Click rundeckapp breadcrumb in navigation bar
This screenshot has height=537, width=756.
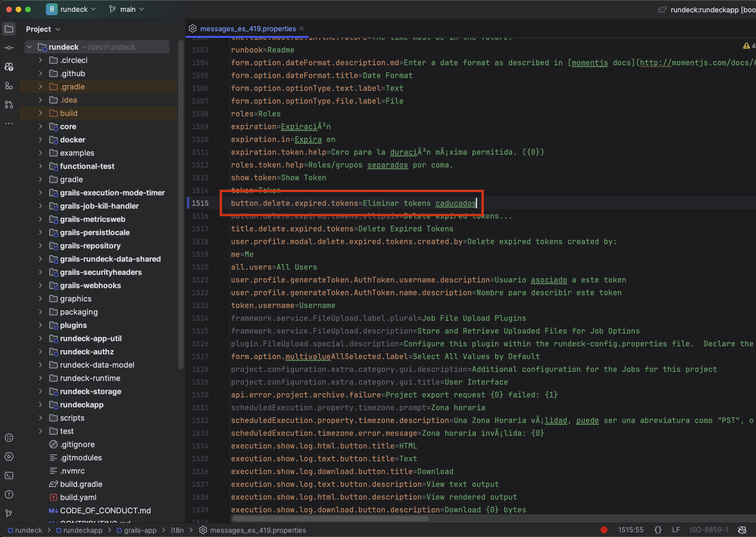[x=79, y=530]
